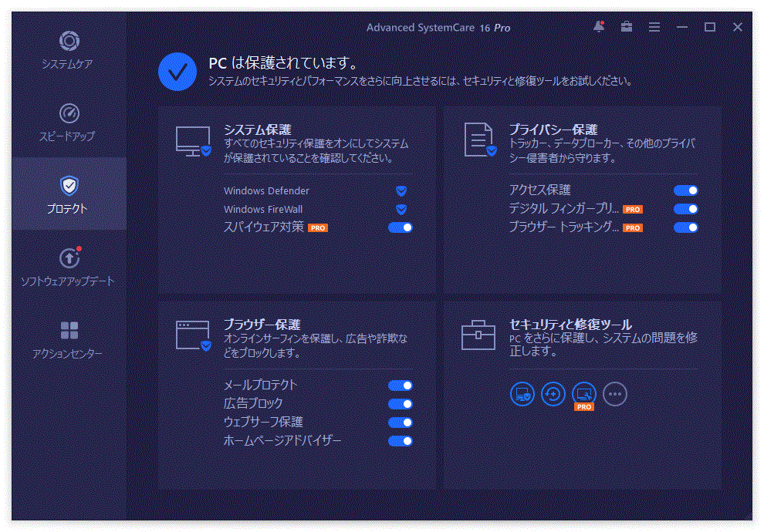Toggle ブラウザー トラッキング... switch
Image resolution: width=764 pixels, height=532 pixels.
[x=685, y=227]
